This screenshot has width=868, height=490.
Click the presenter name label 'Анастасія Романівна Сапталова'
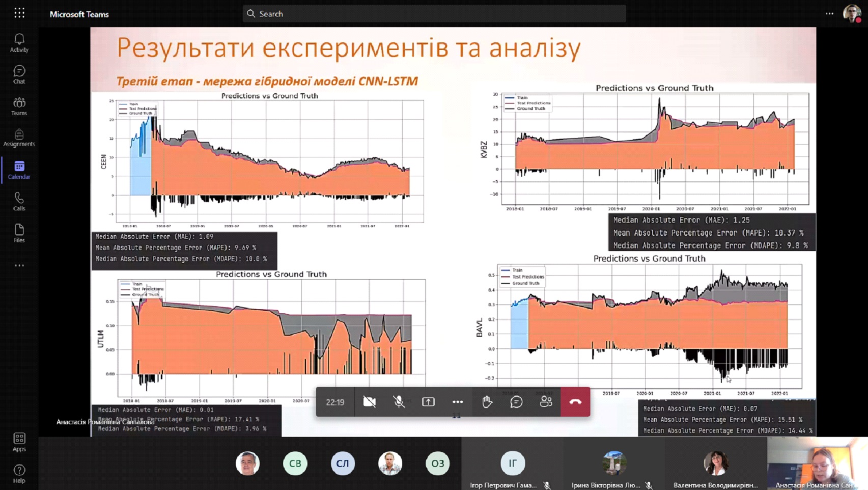105,422
